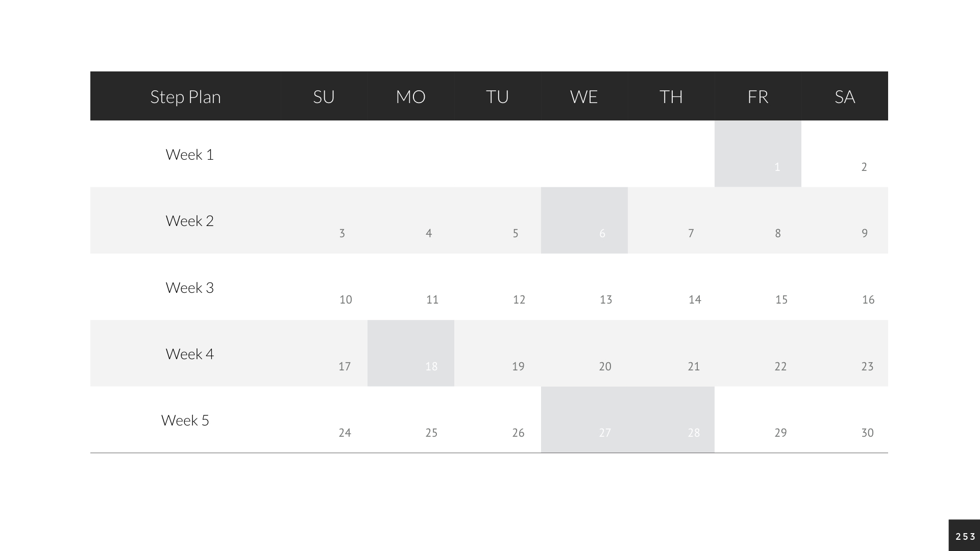This screenshot has width=980, height=551.
Task: Click the Week 3 row label
Action: pyautogui.click(x=189, y=288)
